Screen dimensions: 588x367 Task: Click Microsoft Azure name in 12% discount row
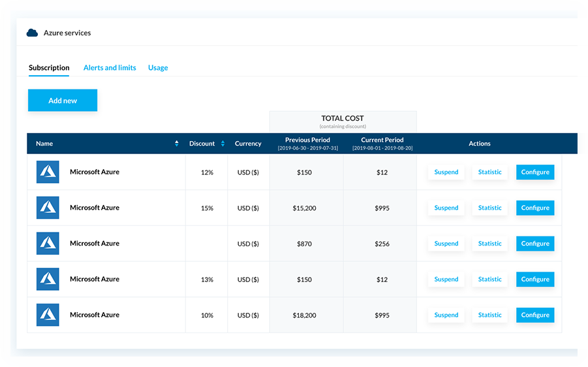95,172
